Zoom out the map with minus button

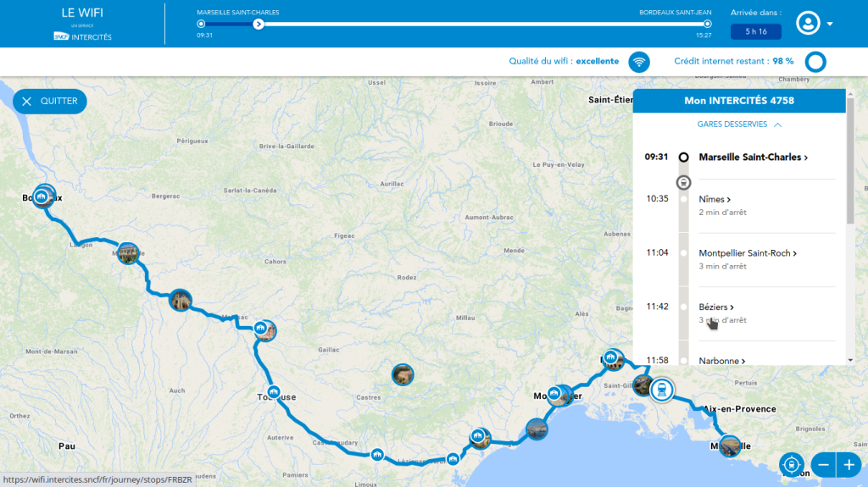pos(823,465)
